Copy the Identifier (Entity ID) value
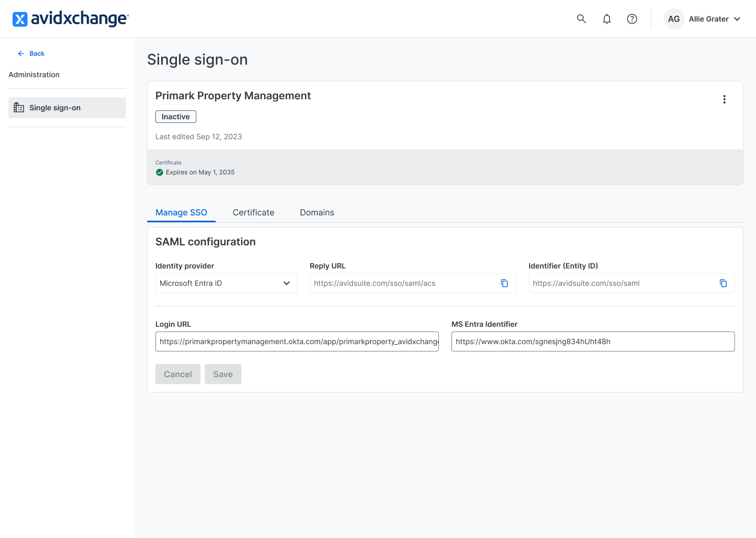The height and width of the screenshot is (538, 756). (x=723, y=283)
